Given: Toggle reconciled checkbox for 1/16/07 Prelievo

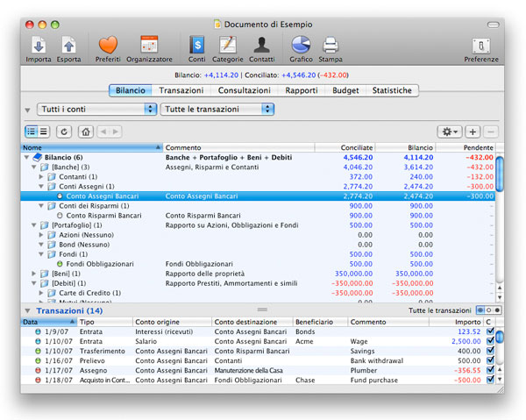Looking at the screenshot, I should pos(490,360).
